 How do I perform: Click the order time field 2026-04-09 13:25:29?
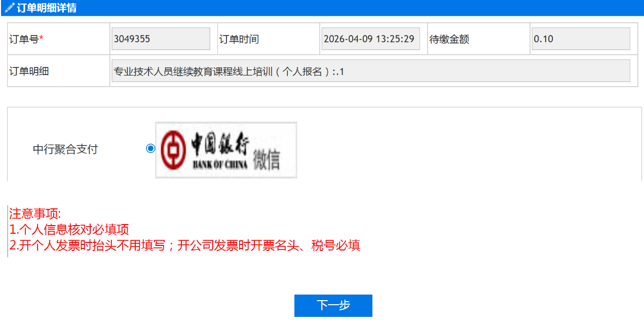click(371, 39)
